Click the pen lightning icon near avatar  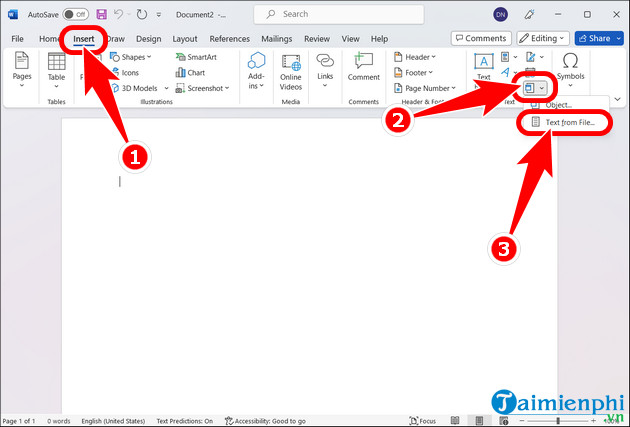point(529,15)
